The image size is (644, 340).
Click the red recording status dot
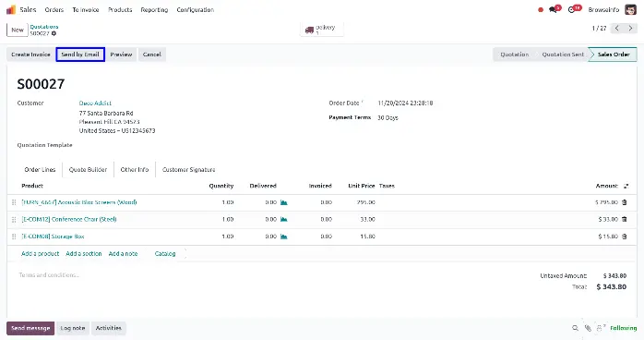(541, 10)
